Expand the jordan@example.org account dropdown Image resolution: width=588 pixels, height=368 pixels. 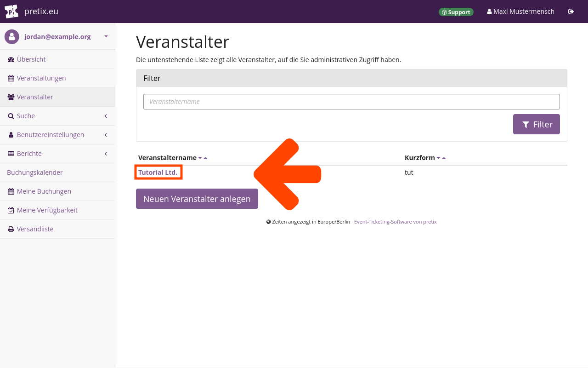click(106, 36)
